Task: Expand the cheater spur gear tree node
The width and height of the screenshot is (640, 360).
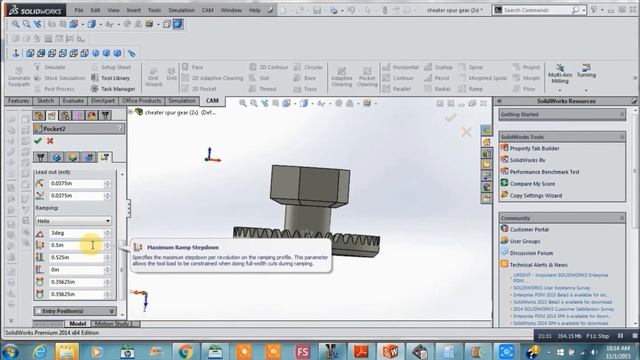Action: 130,111
